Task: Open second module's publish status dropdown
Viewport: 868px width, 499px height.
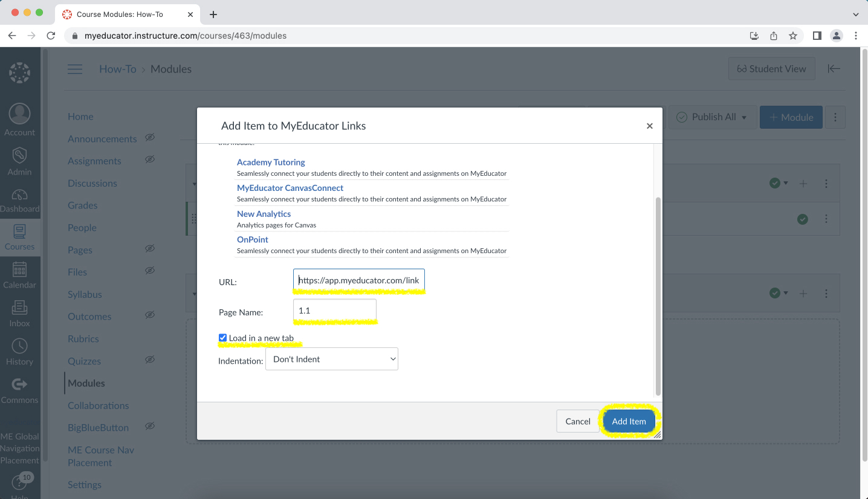Action: [779, 293]
